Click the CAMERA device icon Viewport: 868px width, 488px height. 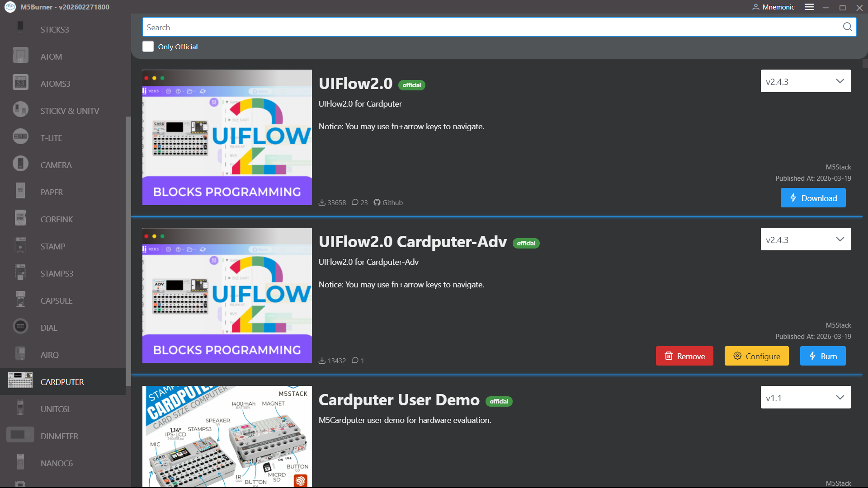point(20,164)
